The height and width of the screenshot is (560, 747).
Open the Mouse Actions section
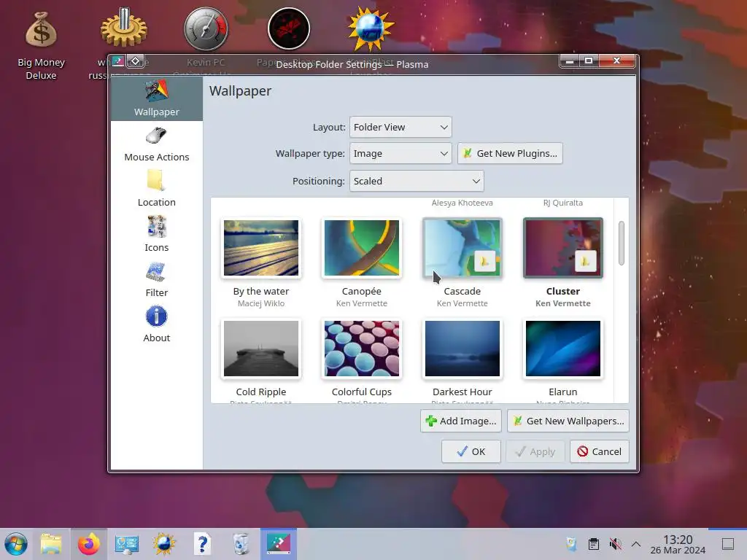(156, 144)
